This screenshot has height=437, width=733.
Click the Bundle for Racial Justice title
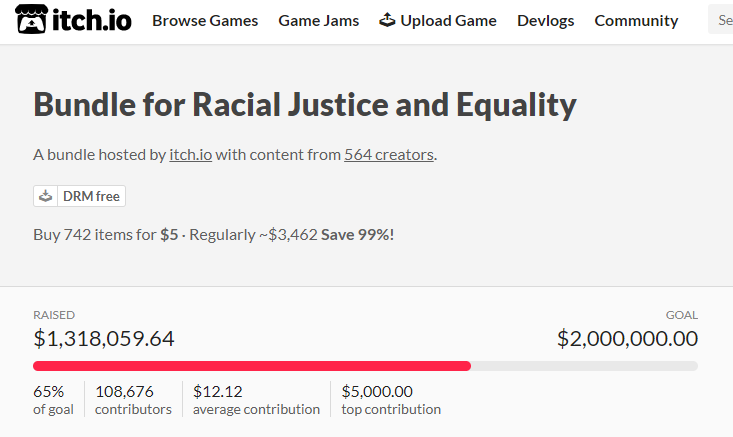click(305, 105)
